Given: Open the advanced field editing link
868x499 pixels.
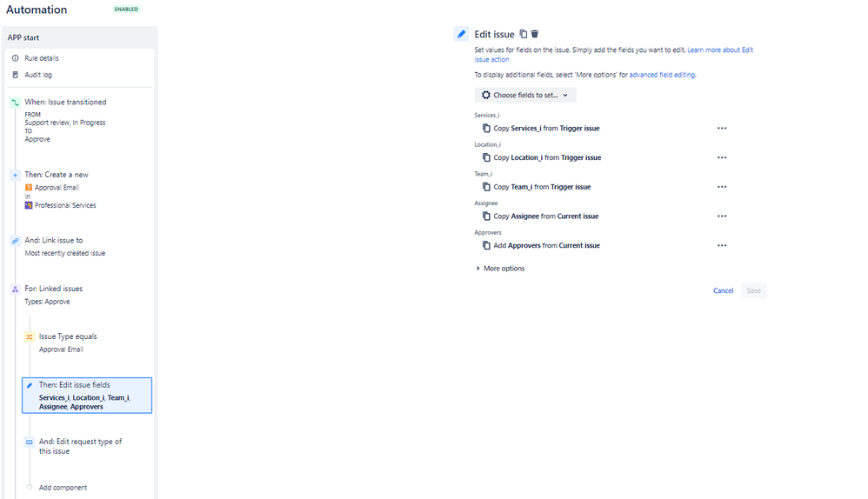Looking at the screenshot, I should click(662, 75).
